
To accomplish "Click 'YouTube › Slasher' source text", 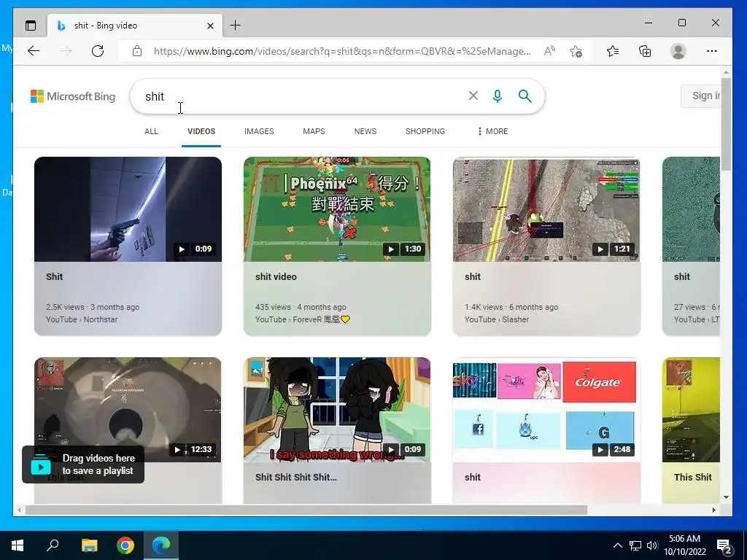I will [x=496, y=319].
